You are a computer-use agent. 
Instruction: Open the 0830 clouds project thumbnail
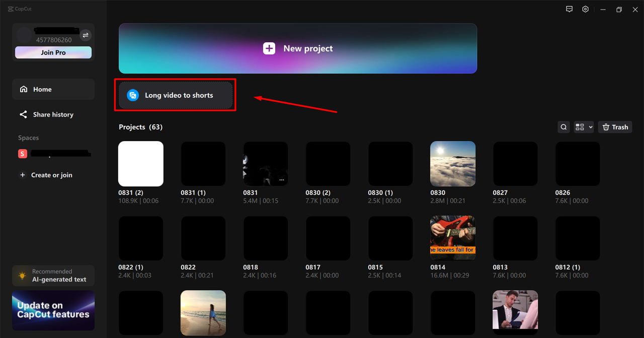(453, 164)
